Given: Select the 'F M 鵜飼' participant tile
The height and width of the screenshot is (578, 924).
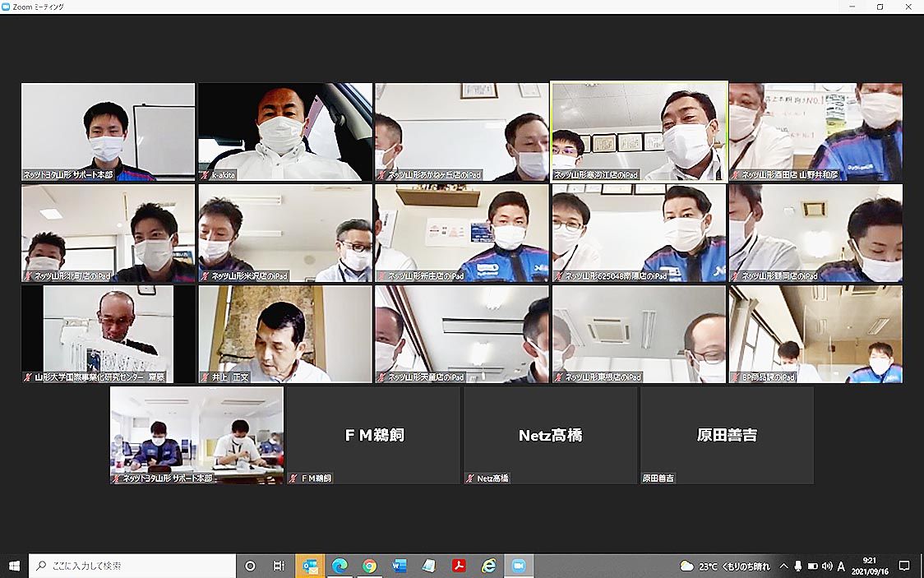Looking at the screenshot, I should pos(374,435).
